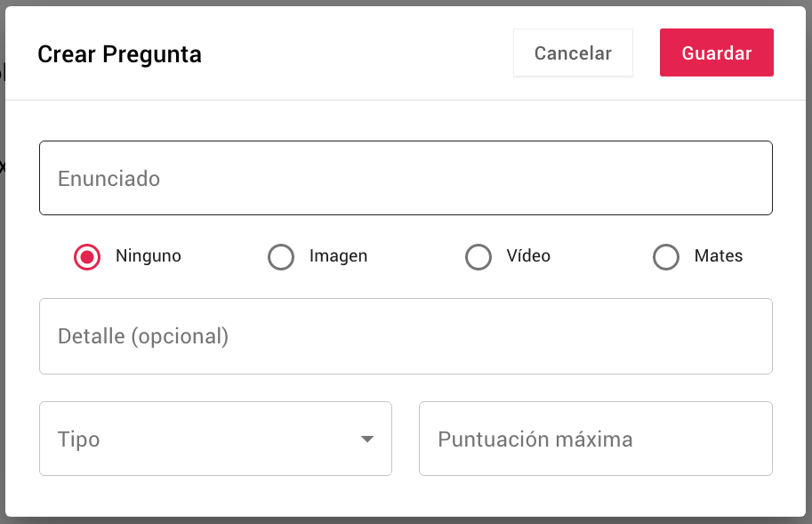Image resolution: width=812 pixels, height=524 pixels.
Task: Click the Ninguno label text
Action: click(149, 256)
